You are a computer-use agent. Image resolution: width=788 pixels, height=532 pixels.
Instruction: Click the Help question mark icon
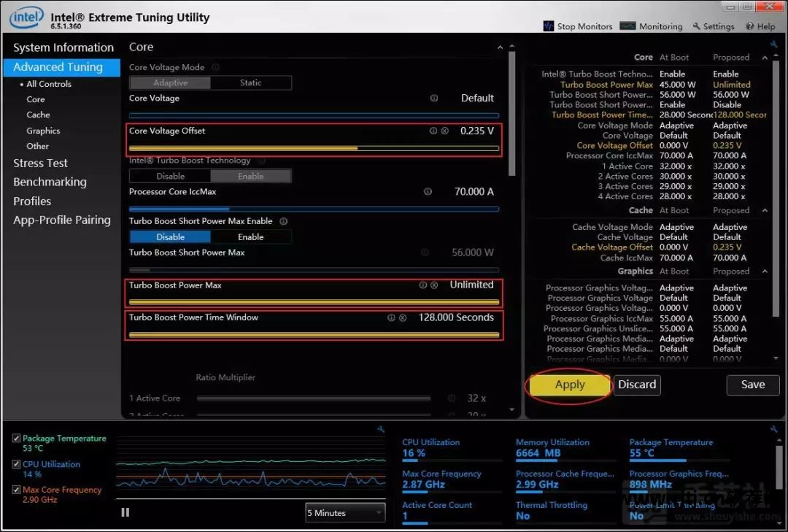(750, 26)
